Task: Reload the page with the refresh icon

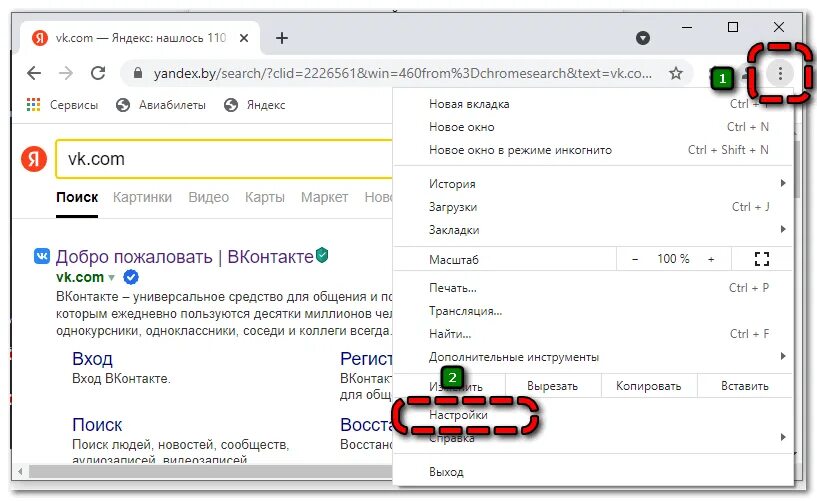Action: 98,73
